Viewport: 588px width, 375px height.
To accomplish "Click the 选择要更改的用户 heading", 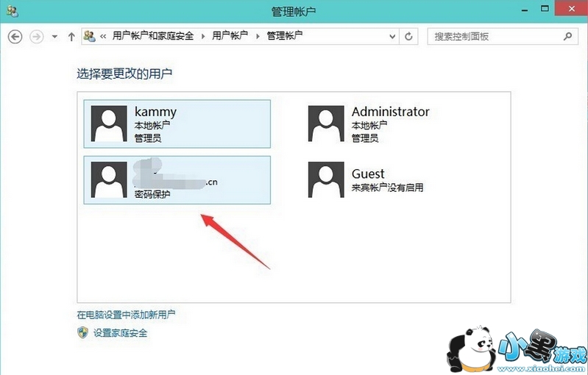I will (x=124, y=74).
